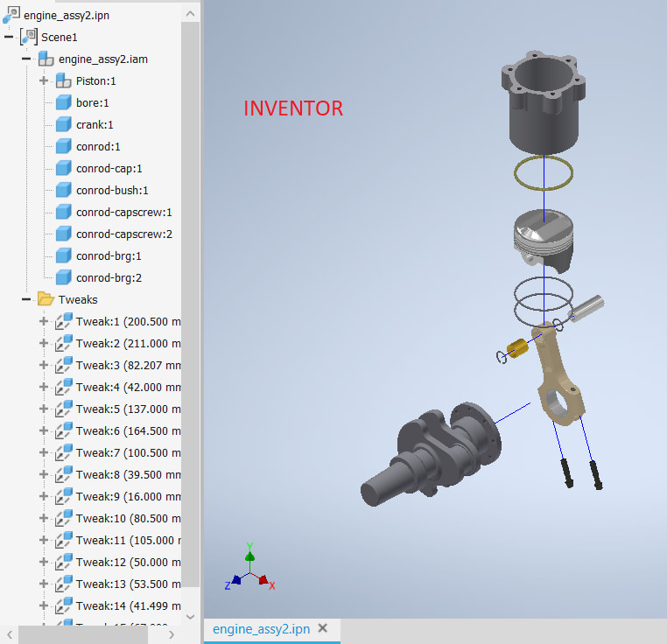This screenshot has height=644, width=667.
Task: Click the engine_assy2.ipn presentation file icon
Action: (x=11, y=15)
